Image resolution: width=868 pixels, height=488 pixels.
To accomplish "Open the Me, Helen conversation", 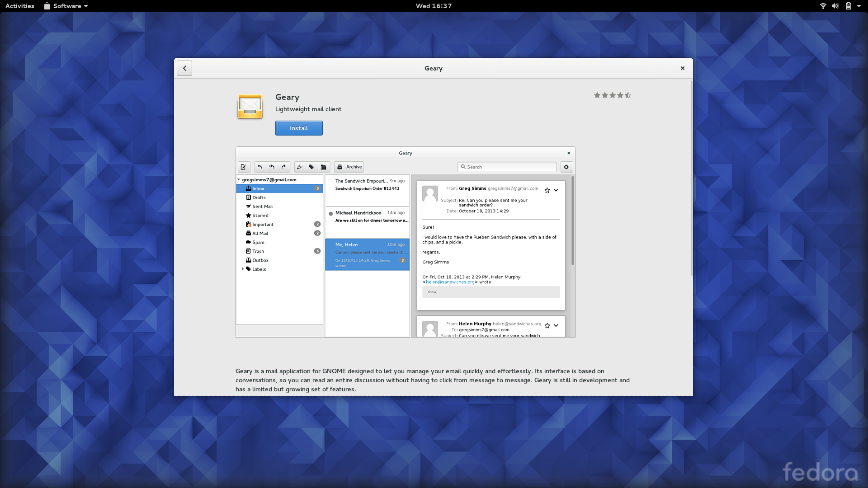I will [x=367, y=254].
